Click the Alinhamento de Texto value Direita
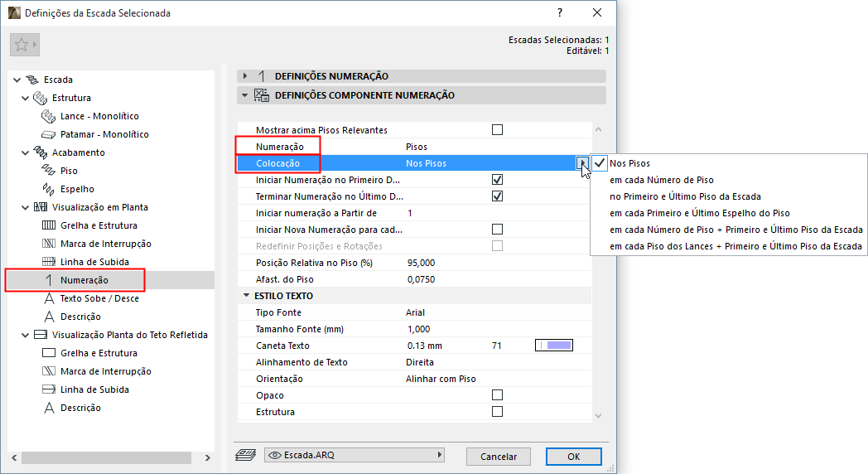Screen dimensions: 868x474 [420, 362]
